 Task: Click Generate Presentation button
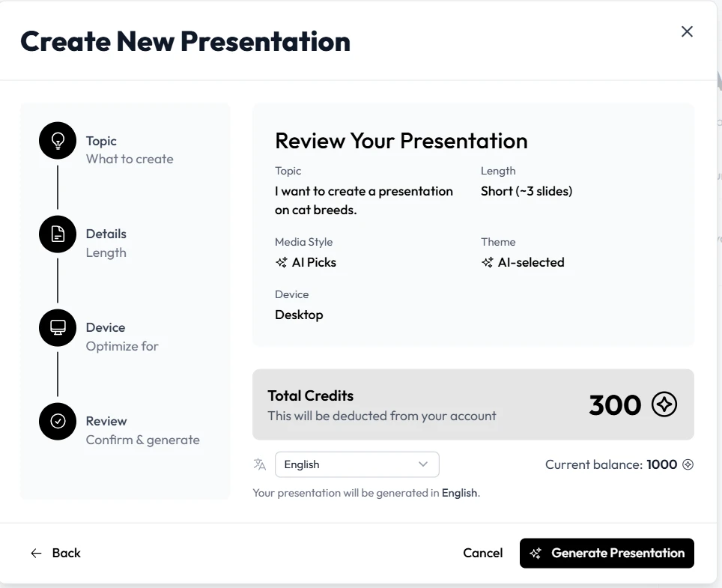607,553
